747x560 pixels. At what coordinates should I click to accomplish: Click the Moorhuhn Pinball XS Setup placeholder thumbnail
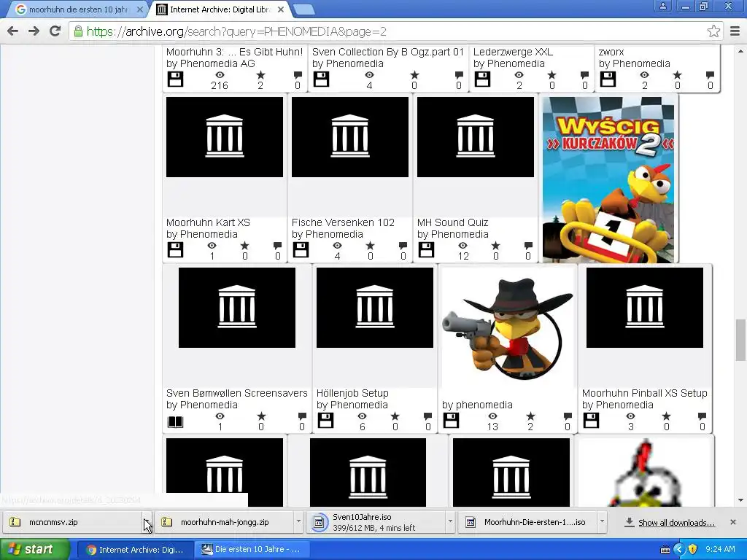(x=645, y=308)
